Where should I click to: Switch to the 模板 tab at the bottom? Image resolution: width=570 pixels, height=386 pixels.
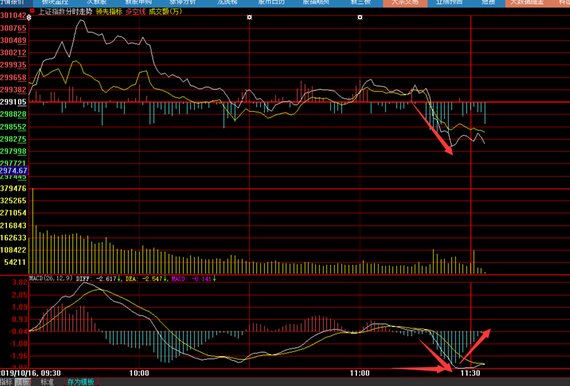coord(23,382)
